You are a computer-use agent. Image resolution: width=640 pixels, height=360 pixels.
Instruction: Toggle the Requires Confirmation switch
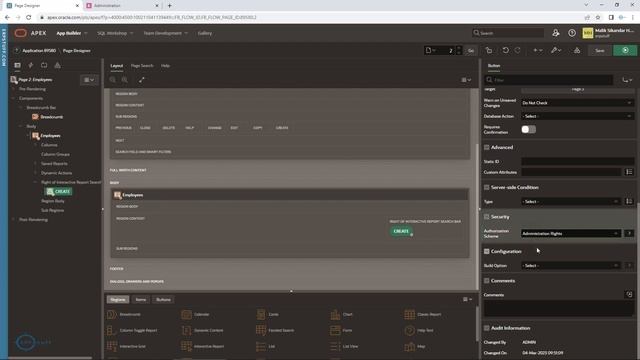tap(529, 129)
